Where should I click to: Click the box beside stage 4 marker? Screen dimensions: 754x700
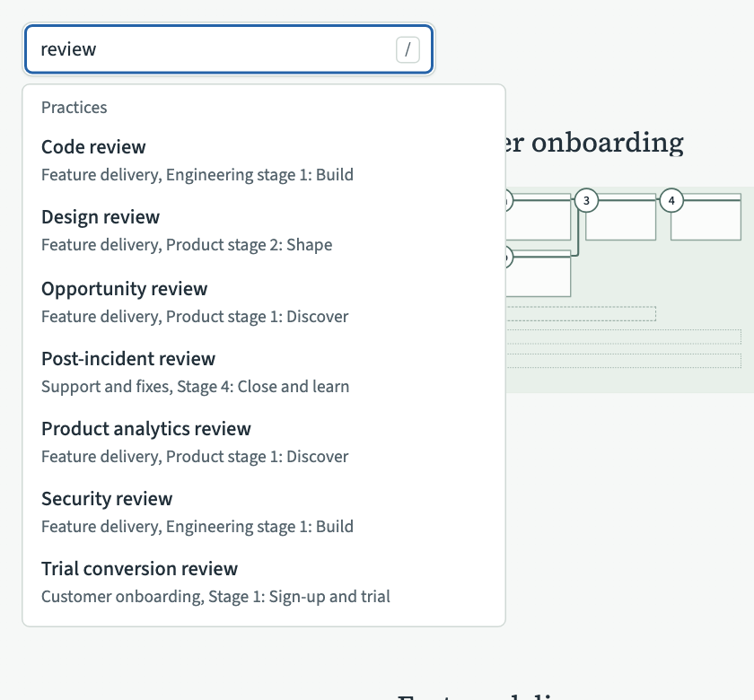706,217
